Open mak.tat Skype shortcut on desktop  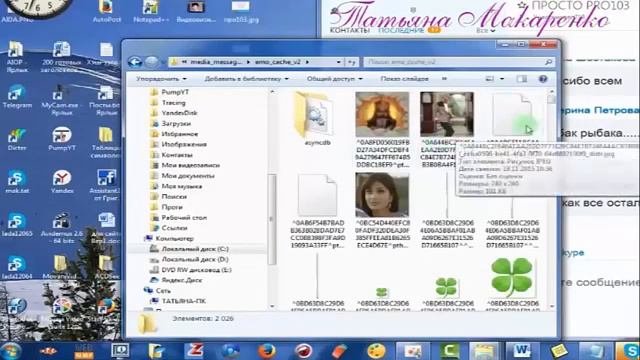tap(17, 182)
